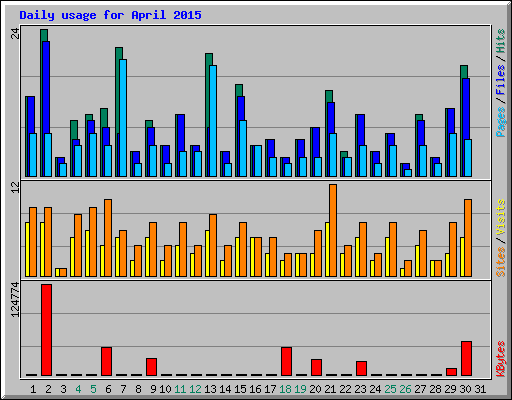The height and width of the screenshot is (400, 512).
Task: Click the red KBytes bar for day 6
Action: 106,361
